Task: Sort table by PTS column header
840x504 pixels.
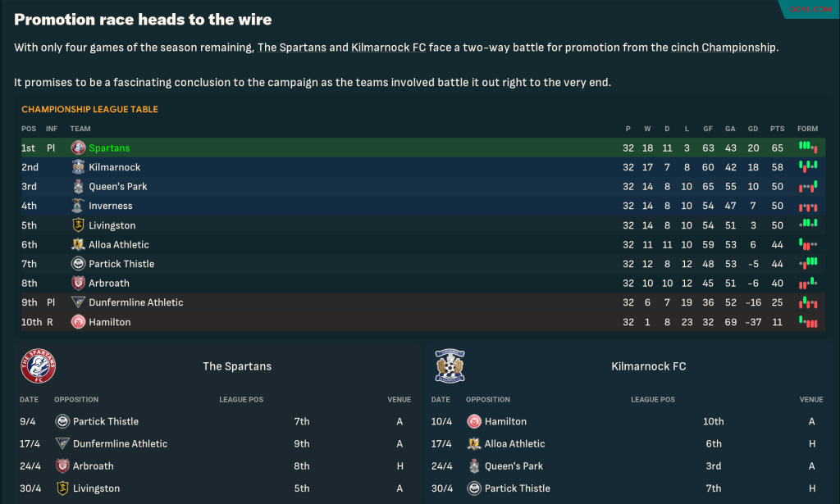Action: [x=777, y=129]
